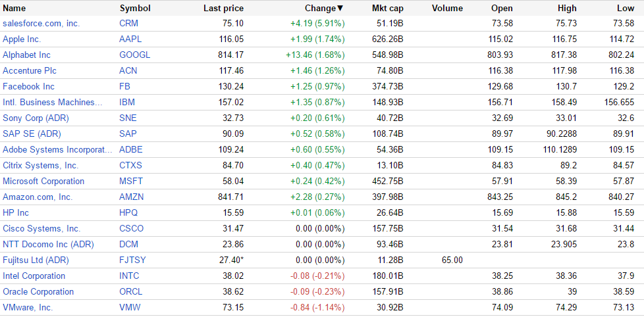Open the Microsoft Corporation link
This screenshot has height=317, width=644.
[43, 182]
